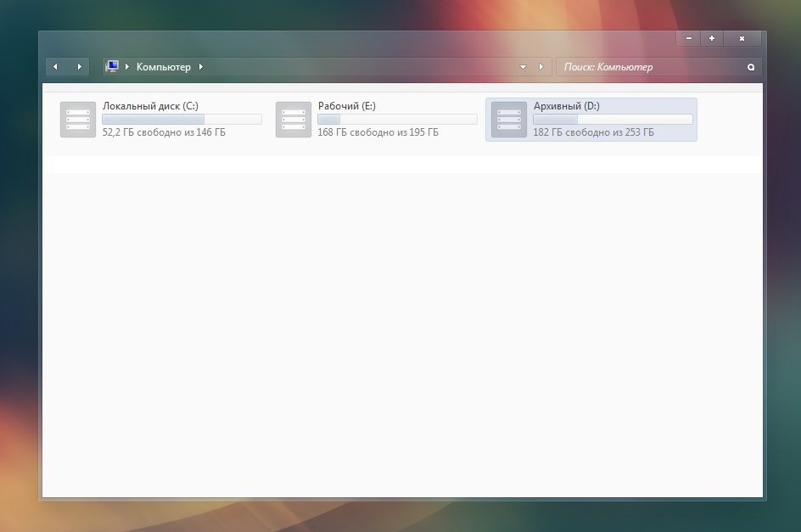Image resolution: width=801 pixels, height=532 pixels.
Task: Click the 52,2 ГБ свободно из 146 ГБ text
Action: [x=164, y=132]
